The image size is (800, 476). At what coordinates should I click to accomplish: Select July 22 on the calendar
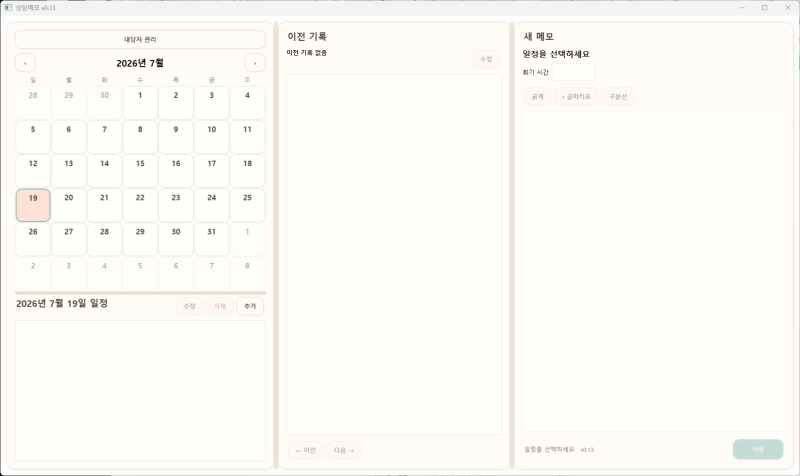coord(140,205)
